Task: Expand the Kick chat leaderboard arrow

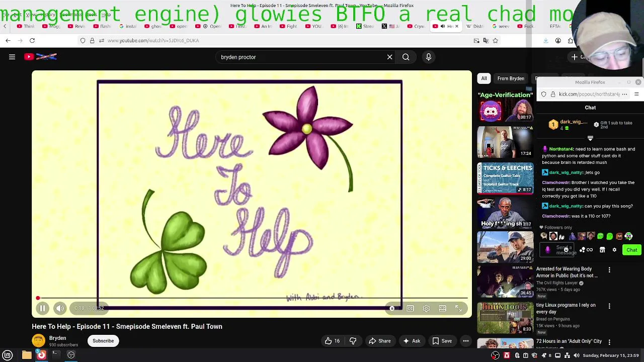Action: [590, 138]
